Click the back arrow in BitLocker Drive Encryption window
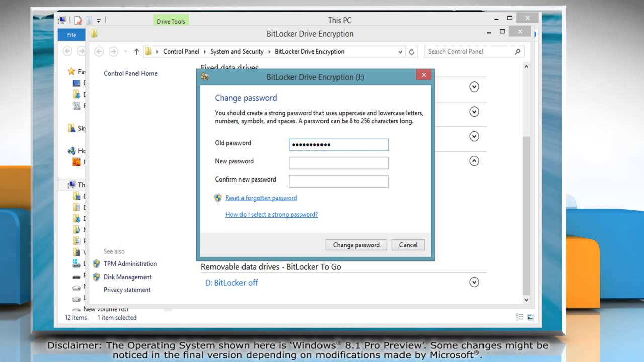This screenshot has width=644, height=362. coord(99,51)
